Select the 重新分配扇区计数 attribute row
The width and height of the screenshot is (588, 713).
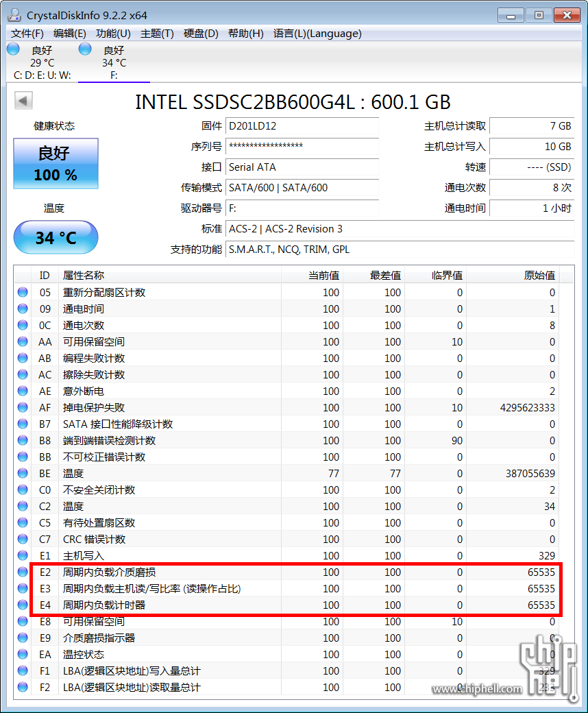coord(286,292)
